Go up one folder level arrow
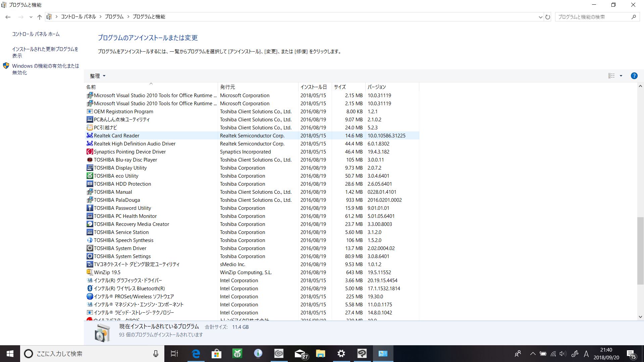644x362 pixels. 40,17
